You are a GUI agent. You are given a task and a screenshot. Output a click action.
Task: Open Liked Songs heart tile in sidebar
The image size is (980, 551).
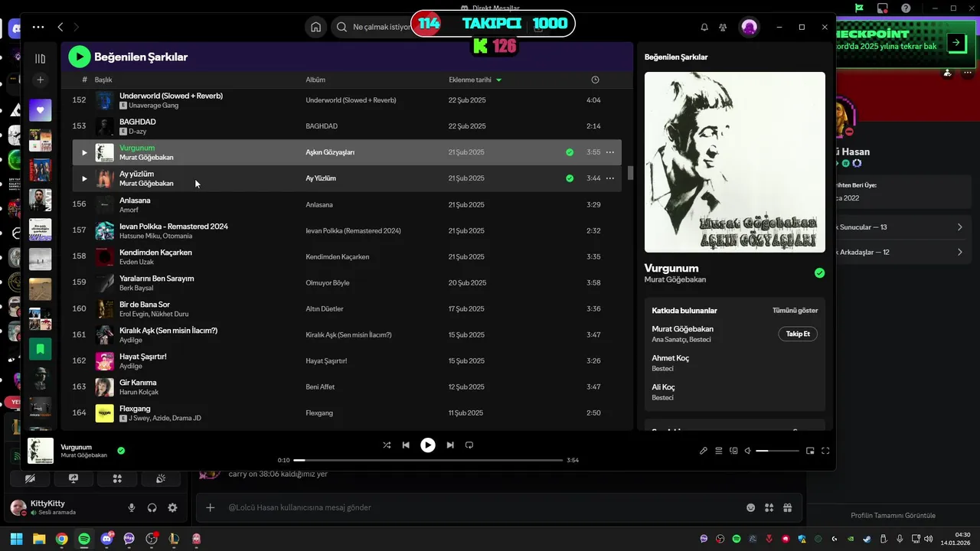click(x=41, y=110)
